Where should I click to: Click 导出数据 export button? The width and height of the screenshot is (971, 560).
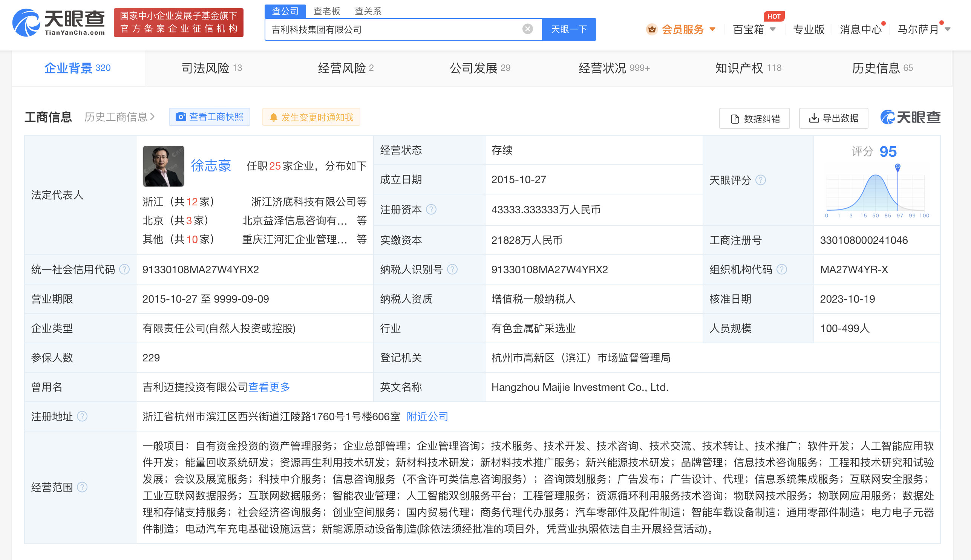833,118
